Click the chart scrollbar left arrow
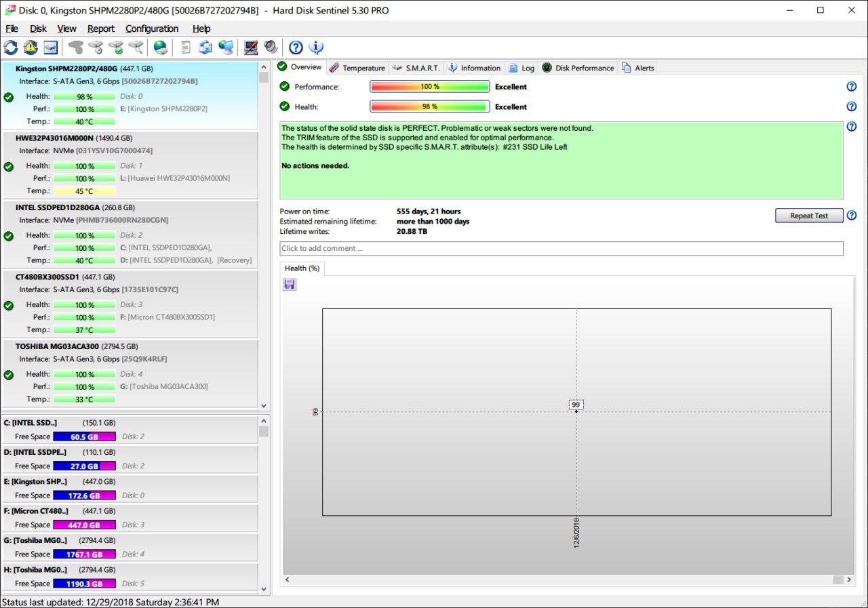Screen dimensions: 868x608 [x=287, y=580]
